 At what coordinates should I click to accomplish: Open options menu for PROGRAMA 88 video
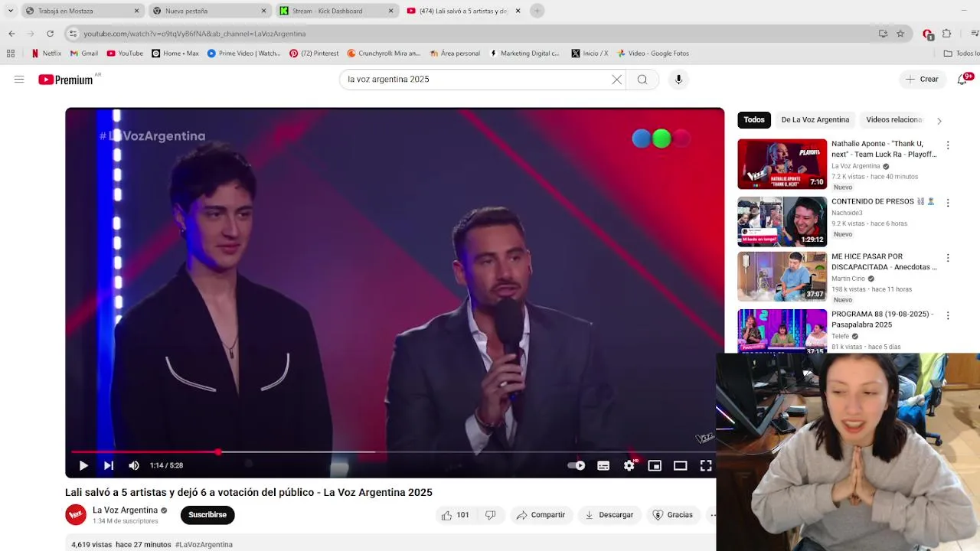948,315
